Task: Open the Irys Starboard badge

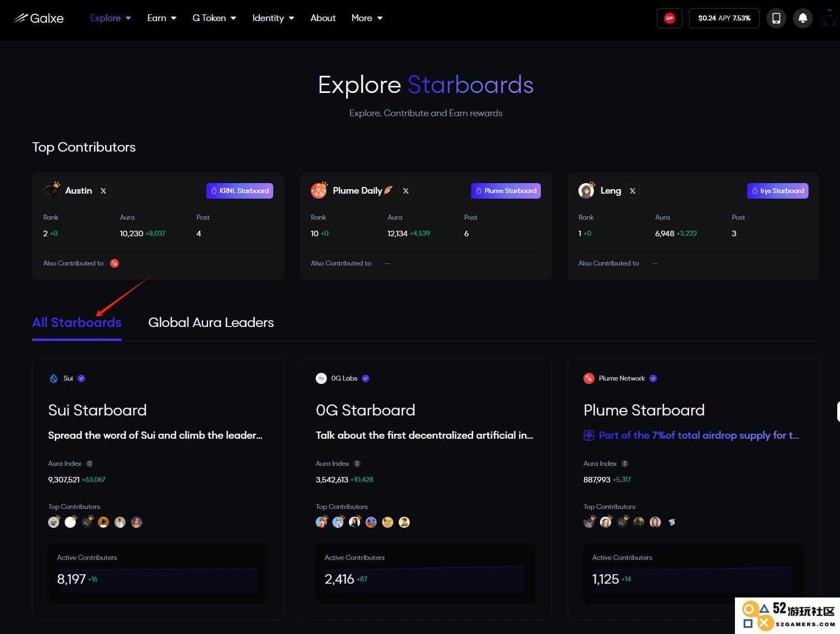Action: [778, 191]
